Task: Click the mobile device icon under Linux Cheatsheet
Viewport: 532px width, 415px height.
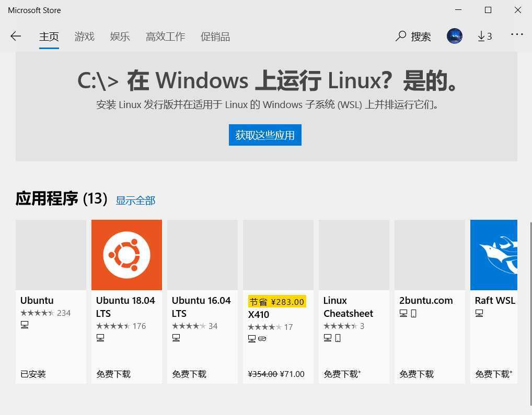Action: point(338,338)
